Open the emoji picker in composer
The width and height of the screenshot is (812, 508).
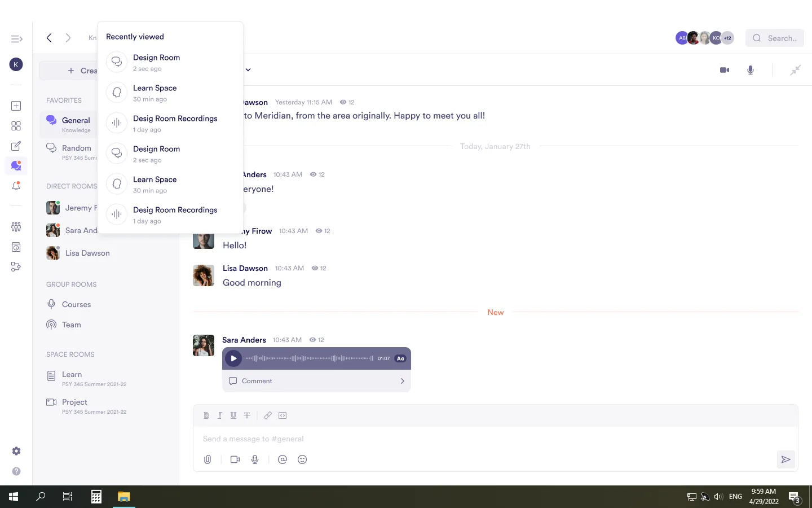tap(302, 459)
